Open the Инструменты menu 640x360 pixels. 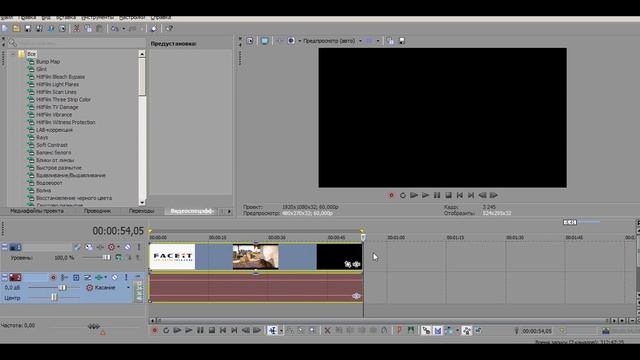tap(98, 18)
